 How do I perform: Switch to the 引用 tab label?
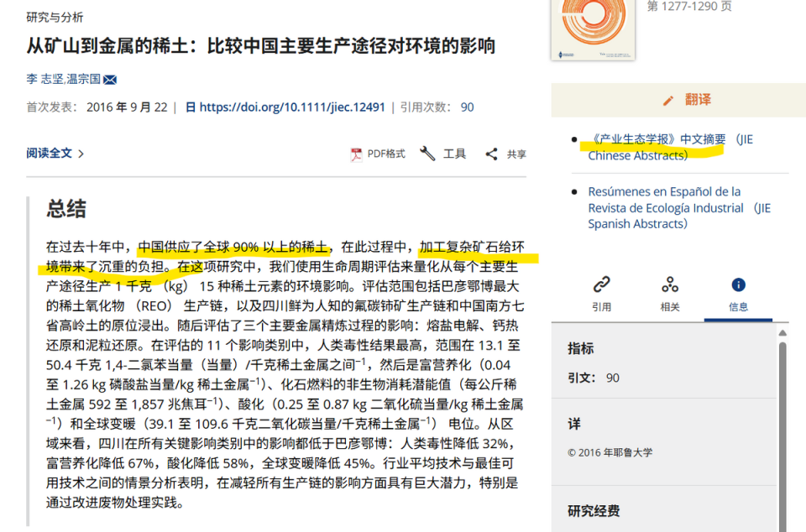(x=601, y=307)
